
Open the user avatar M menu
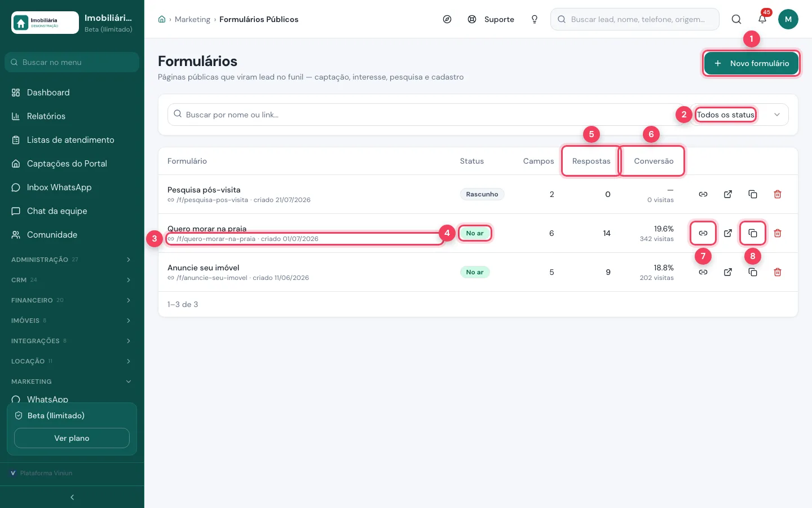coord(788,19)
